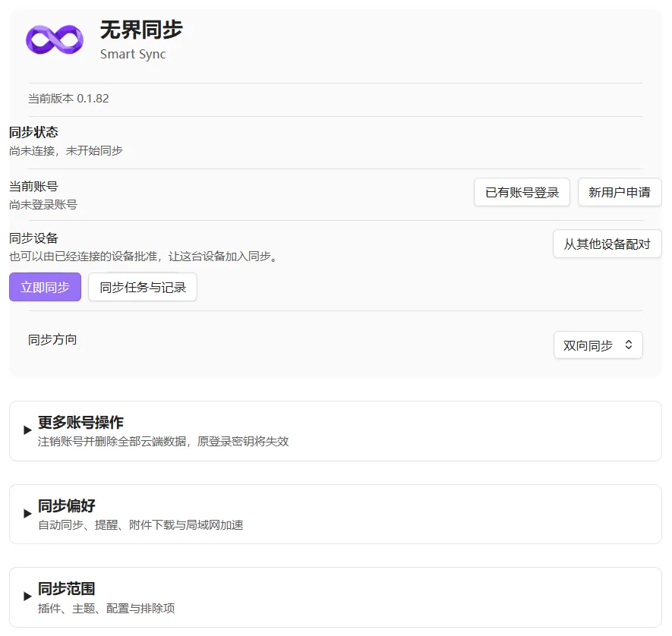This screenshot has height=636, width=672.
Task: Click the purple infinity Smart Sync logo
Action: point(55,39)
